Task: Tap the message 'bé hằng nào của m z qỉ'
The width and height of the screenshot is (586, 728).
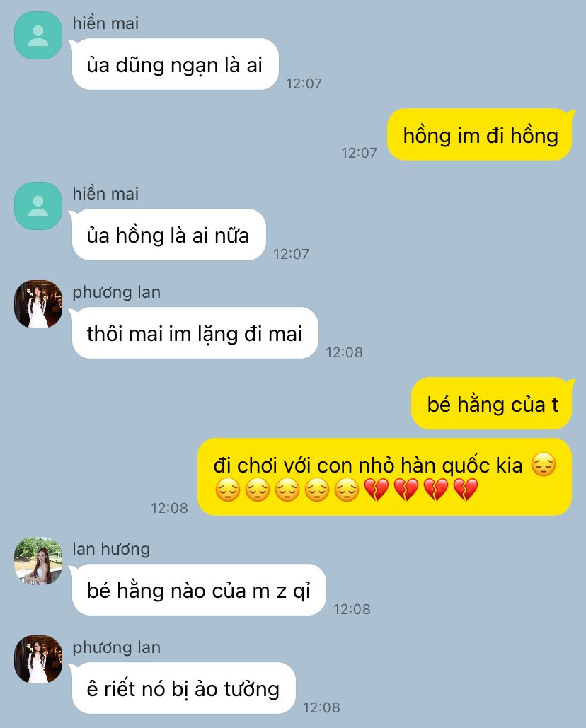Action: click(199, 590)
